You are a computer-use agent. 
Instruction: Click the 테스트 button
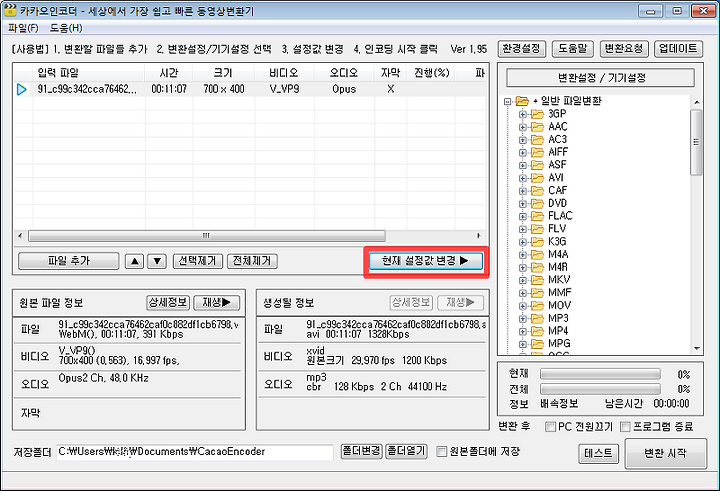pos(598,454)
